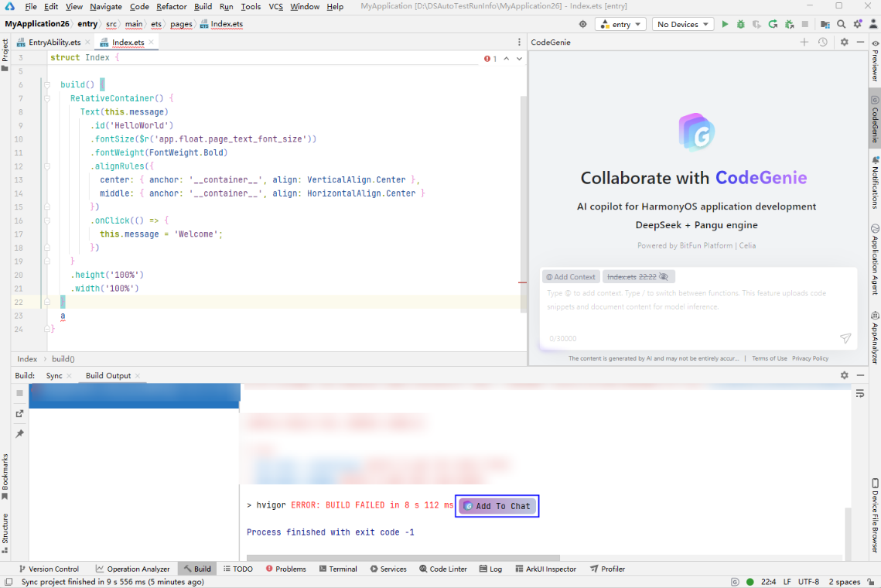Click UTF-8 encoding in status bar
881x588 pixels.
click(x=808, y=582)
